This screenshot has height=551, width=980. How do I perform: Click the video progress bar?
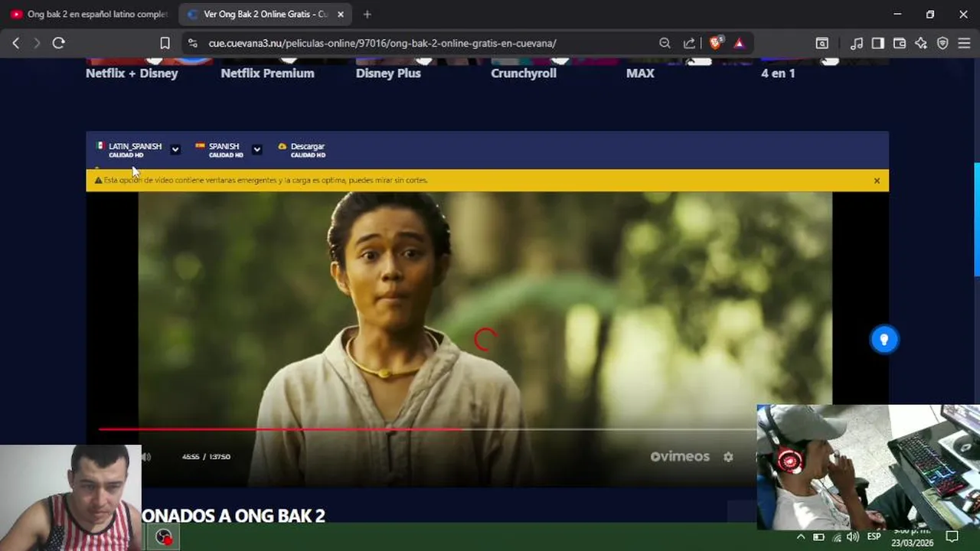(x=427, y=429)
